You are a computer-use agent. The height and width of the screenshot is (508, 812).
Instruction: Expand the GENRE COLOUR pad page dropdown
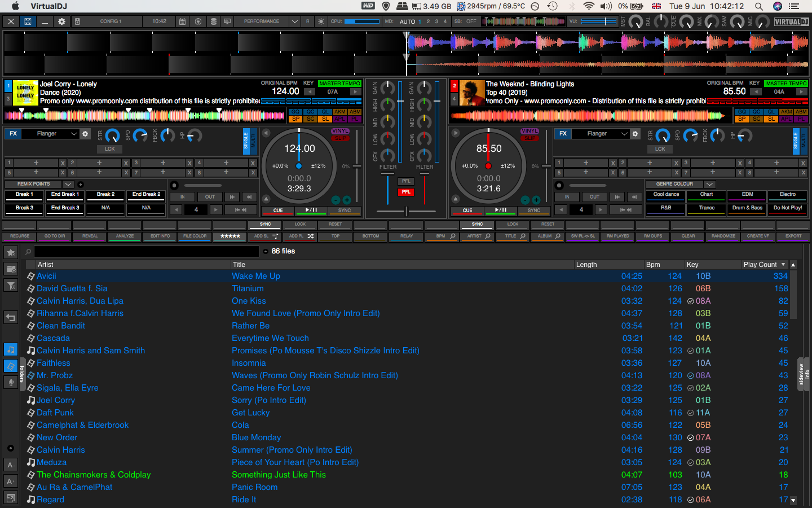point(710,184)
